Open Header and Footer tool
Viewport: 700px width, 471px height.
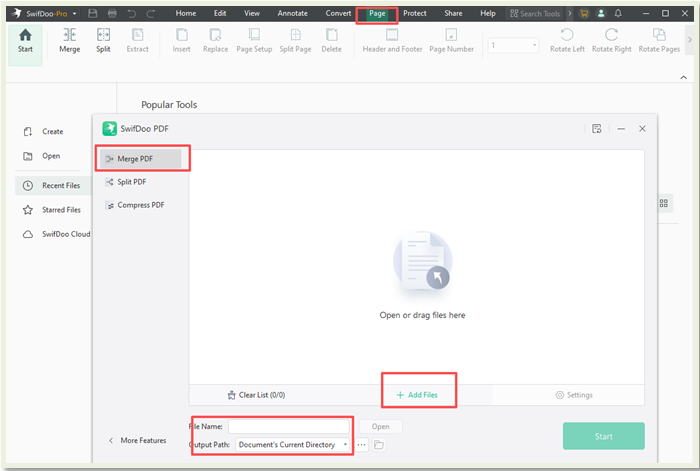pos(392,41)
